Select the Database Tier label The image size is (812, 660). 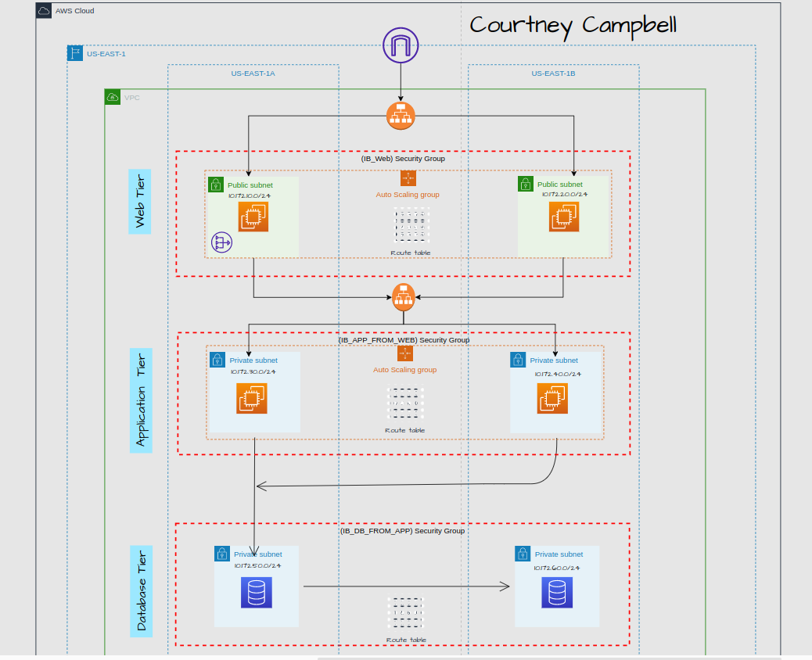tap(142, 591)
